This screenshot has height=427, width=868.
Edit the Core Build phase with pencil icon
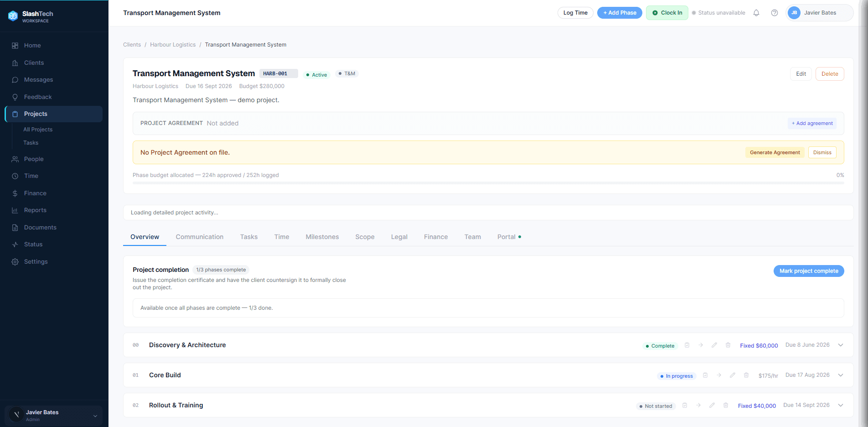733,375
